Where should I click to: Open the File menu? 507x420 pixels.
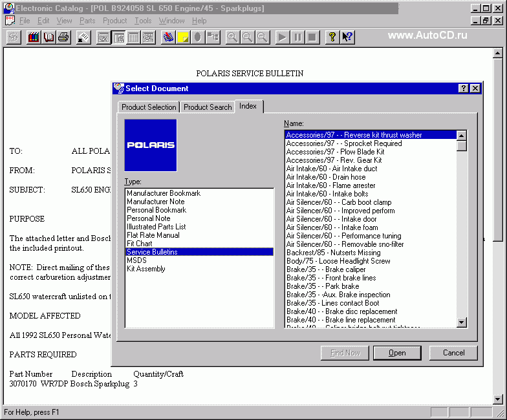25,21
